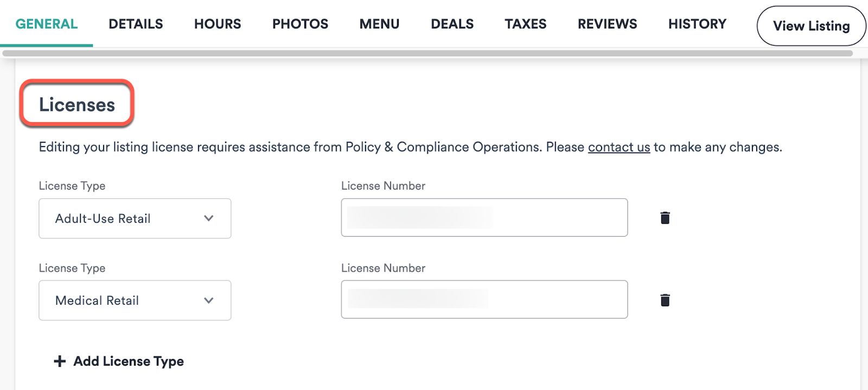Select the PHOTOS tab
The height and width of the screenshot is (390, 868).
pyautogui.click(x=300, y=23)
